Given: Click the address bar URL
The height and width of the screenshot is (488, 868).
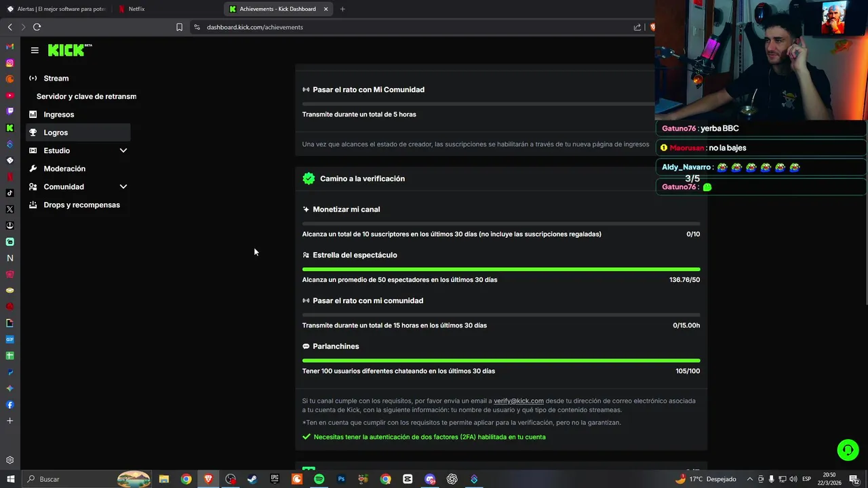Looking at the screenshot, I should 255,27.
